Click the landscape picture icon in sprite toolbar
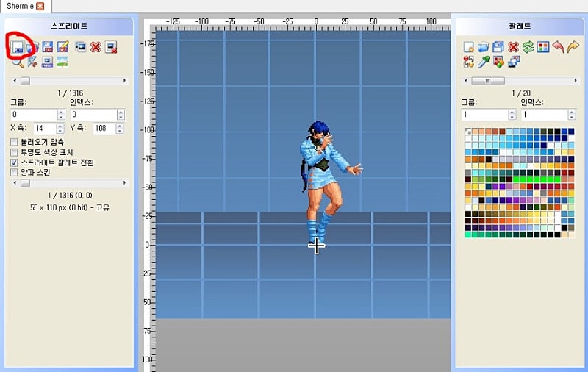The height and width of the screenshot is (372, 588). (62, 62)
